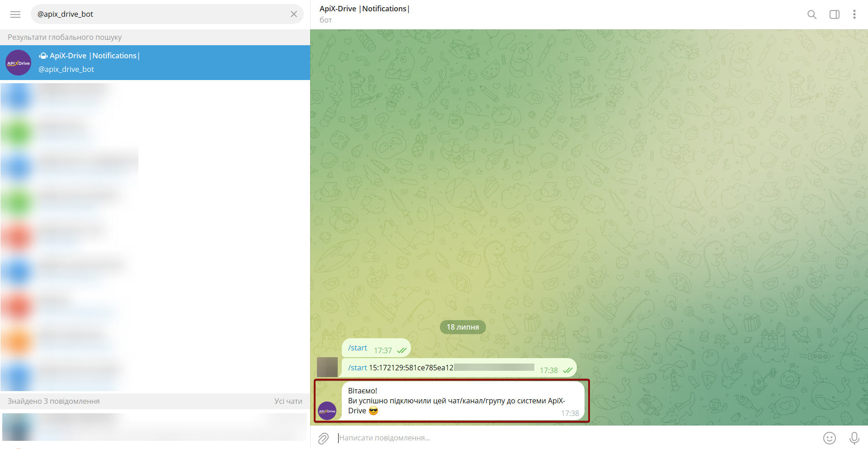Open the hamburger main menu

[15, 14]
